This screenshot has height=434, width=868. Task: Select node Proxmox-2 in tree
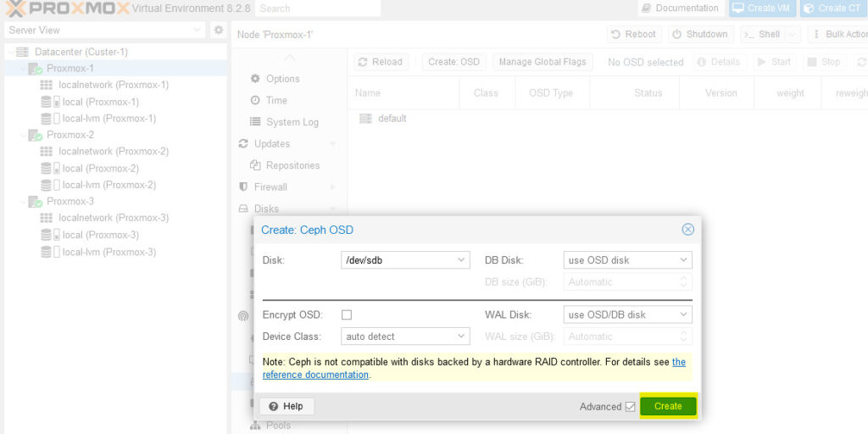click(x=70, y=135)
